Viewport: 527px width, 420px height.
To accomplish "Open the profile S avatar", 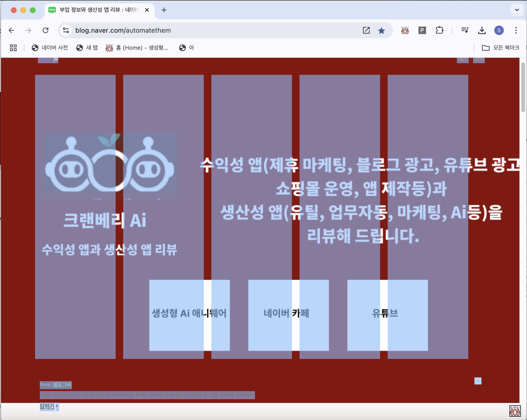I will tap(499, 30).
